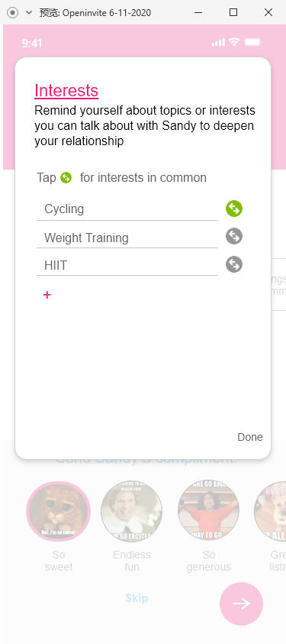The height and width of the screenshot is (644, 286).
Task: Maximize the preview window
Action: [x=233, y=12]
